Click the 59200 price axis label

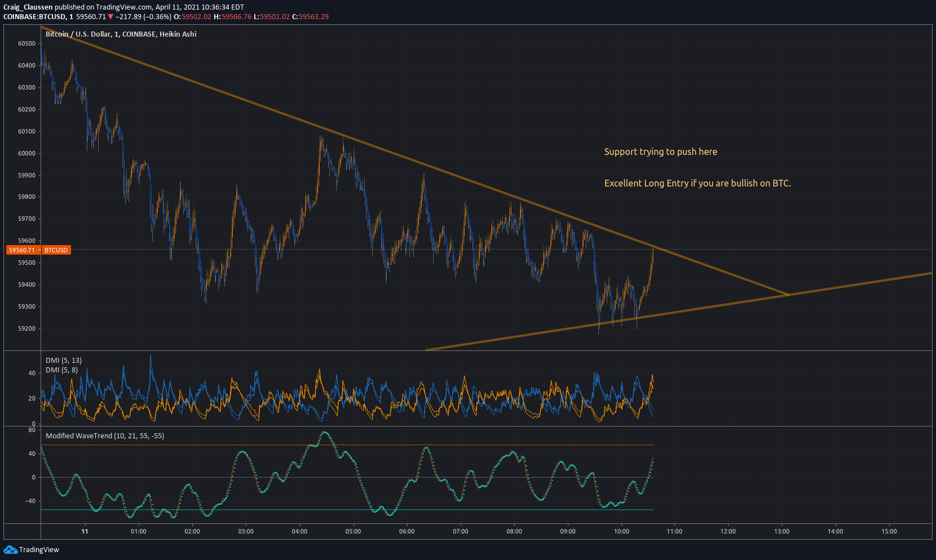pos(27,328)
